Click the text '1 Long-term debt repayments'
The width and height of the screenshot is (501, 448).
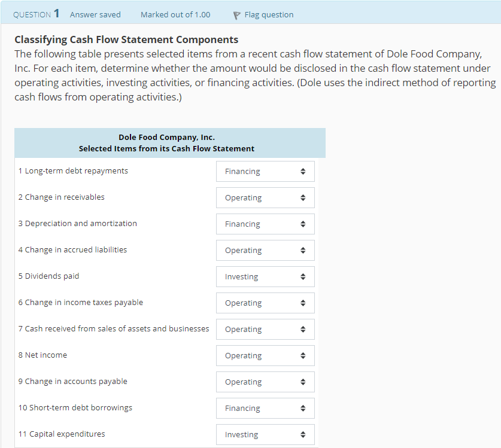tap(73, 171)
